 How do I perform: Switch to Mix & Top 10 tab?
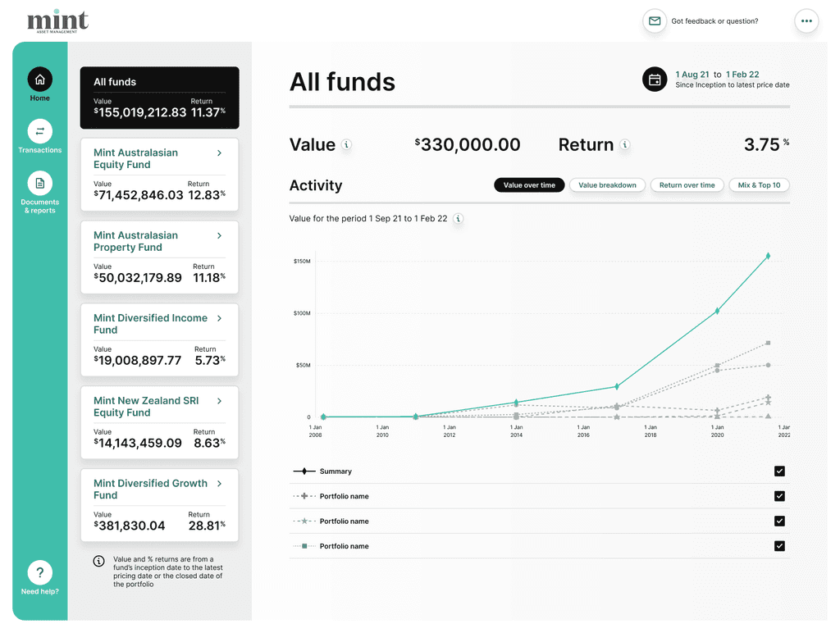pos(759,185)
